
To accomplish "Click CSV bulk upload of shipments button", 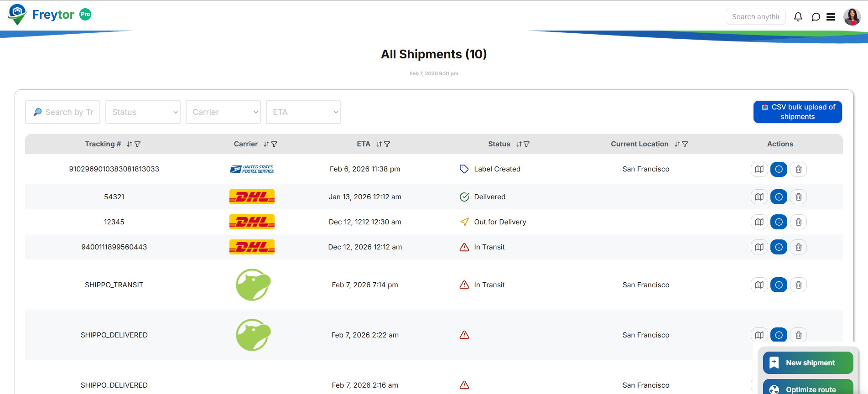I will click(798, 112).
